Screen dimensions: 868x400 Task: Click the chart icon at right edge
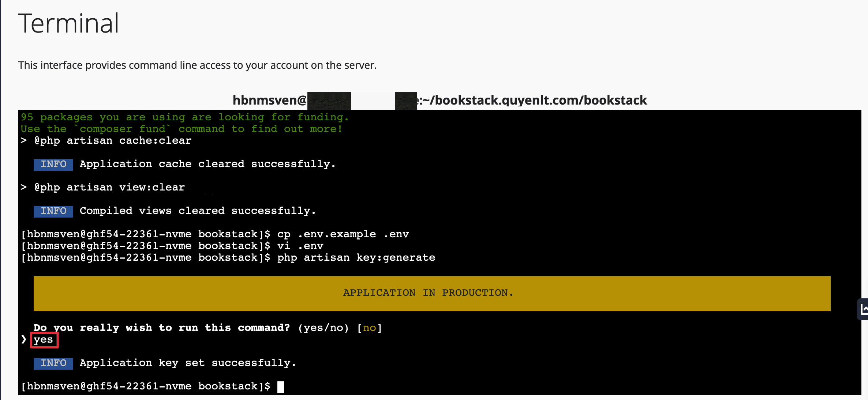[864, 309]
